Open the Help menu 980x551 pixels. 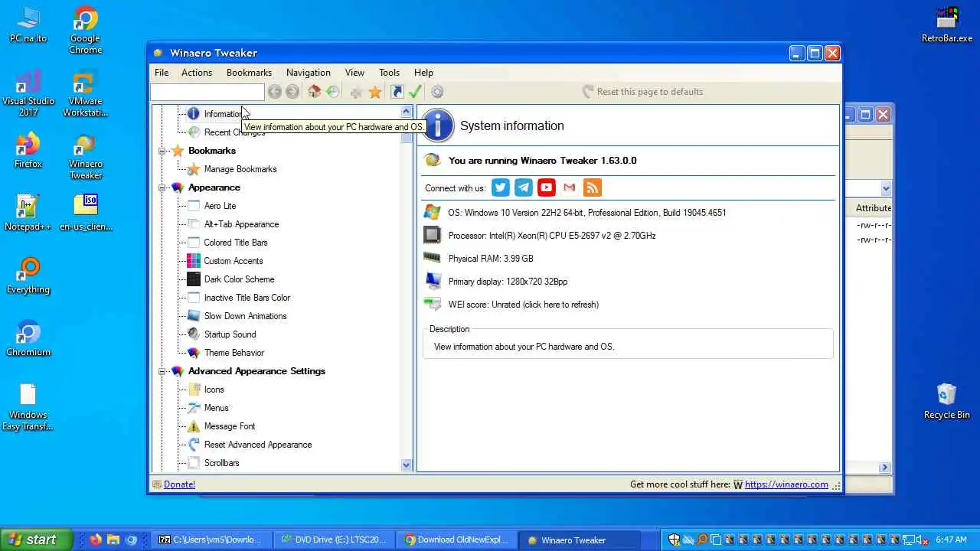coord(423,73)
